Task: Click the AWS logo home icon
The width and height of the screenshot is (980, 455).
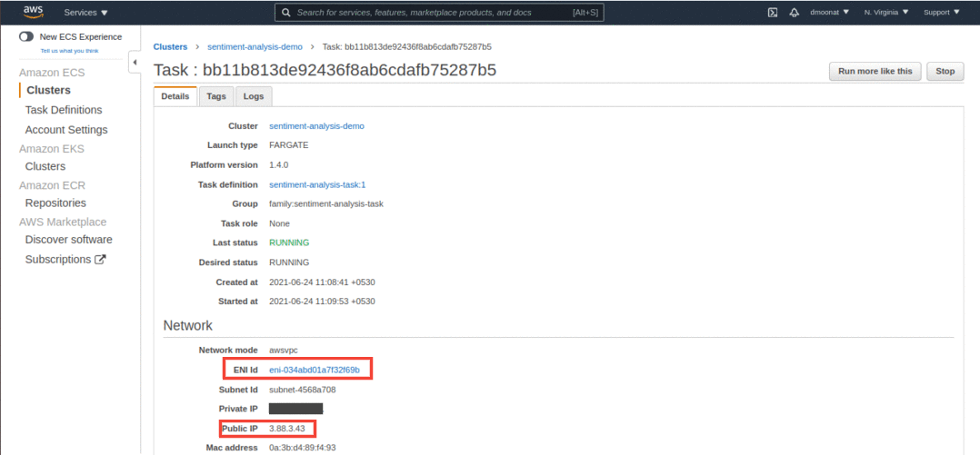Action: click(x=32, y=11)
